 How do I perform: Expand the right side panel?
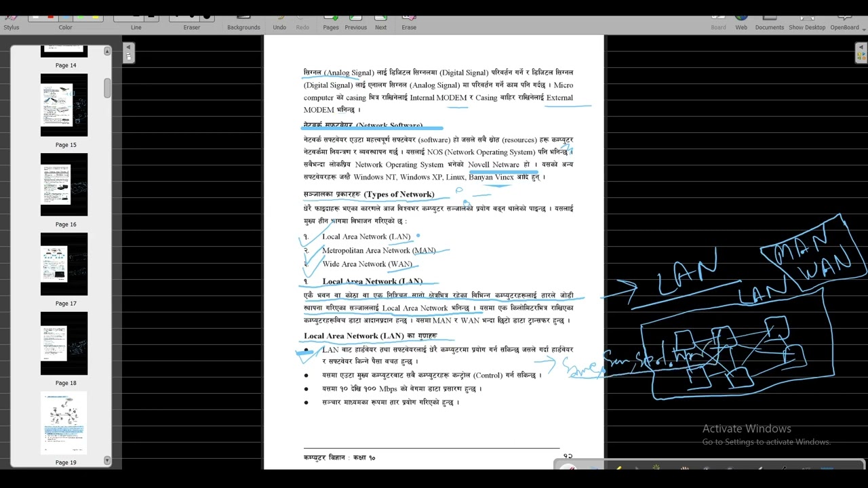tap(861, 47)
